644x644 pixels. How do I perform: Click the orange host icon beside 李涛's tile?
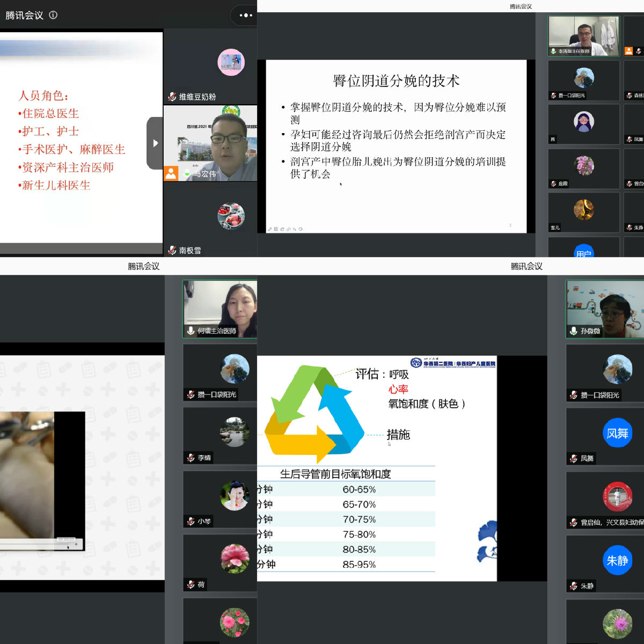tap(629, 52)
